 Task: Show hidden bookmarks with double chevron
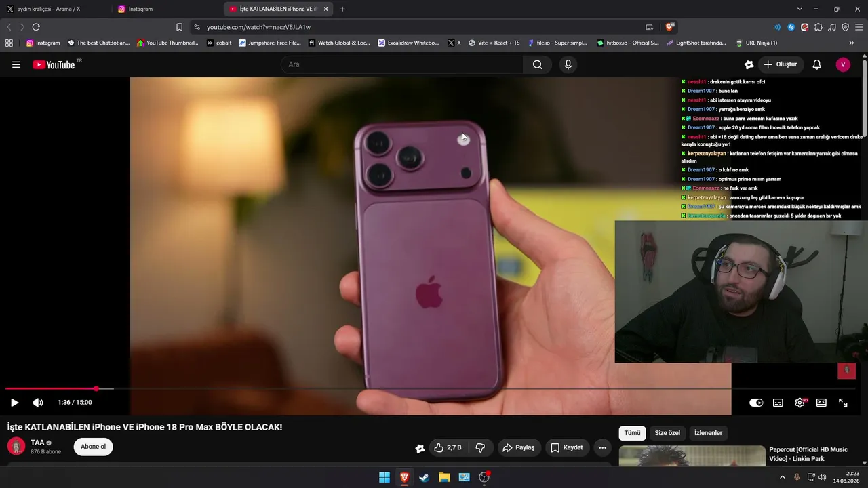[852, 43]
